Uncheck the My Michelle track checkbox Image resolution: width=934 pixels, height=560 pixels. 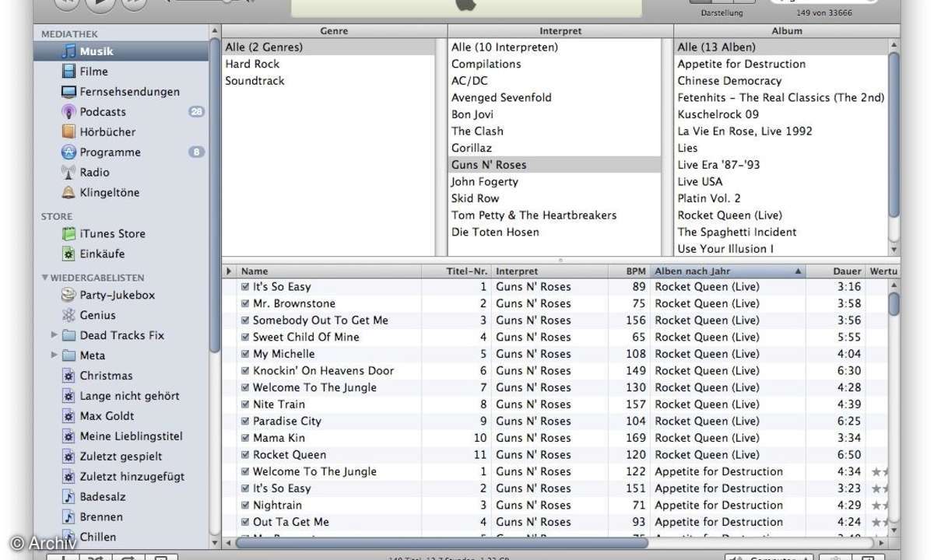(x=246, y=354)
